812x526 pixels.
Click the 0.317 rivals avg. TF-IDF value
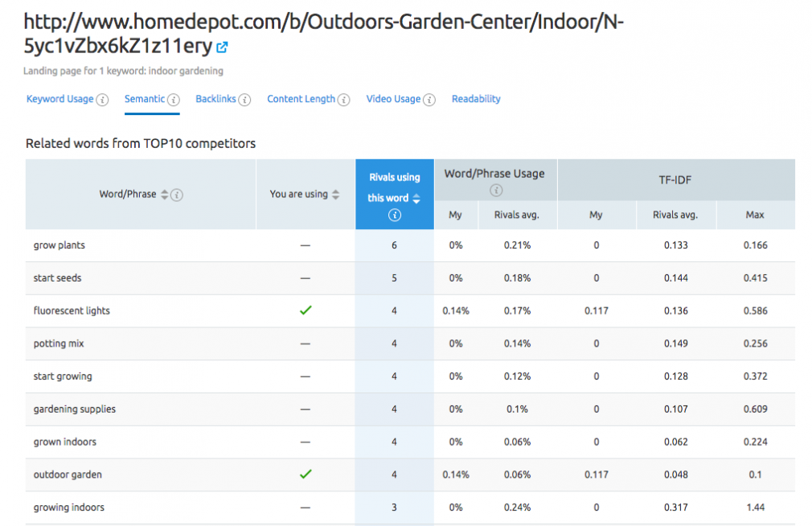point(676,508)
